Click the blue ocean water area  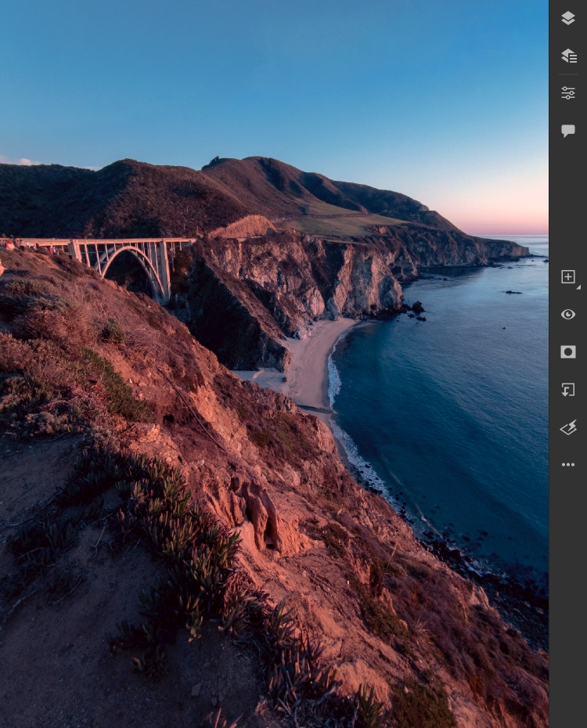point(454,391)
